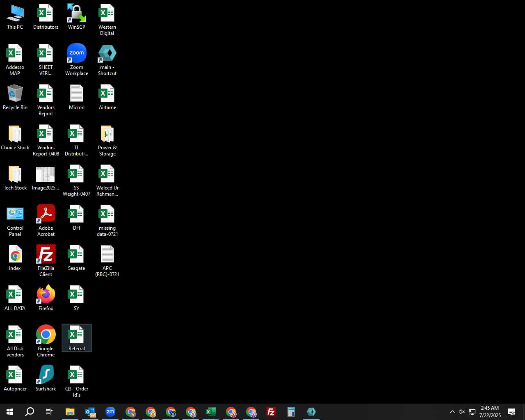The width and height of the screenshot is (525, 420).
Task: Select the Surfshark shortcut
Action: click(x=46, y=379)
